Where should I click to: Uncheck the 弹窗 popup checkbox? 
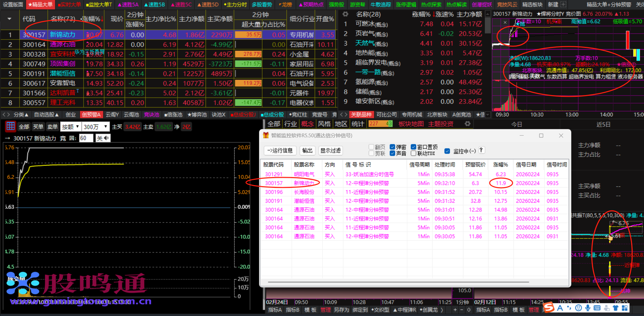(392, 147)
